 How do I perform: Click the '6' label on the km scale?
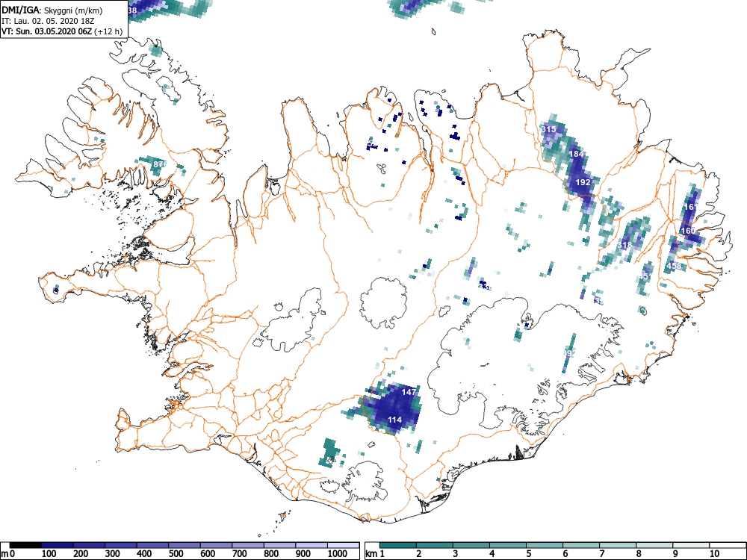click(565, 554)
